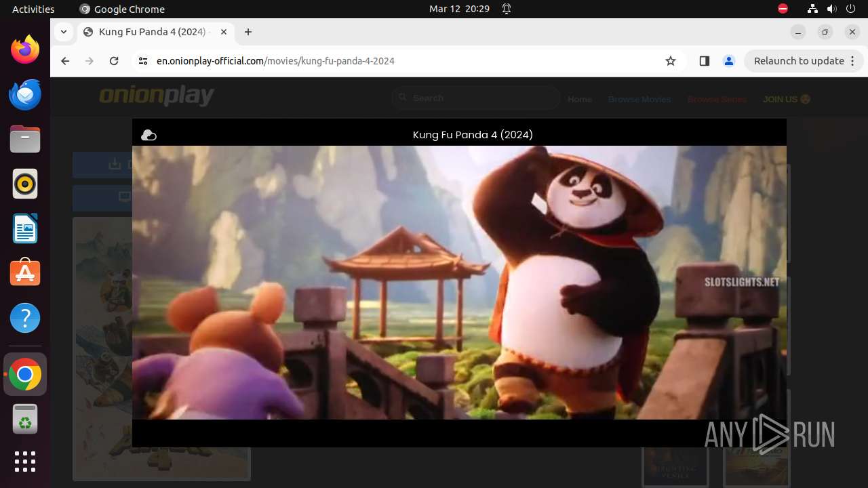
Task: Go forward in browser history
Action: click(90, 61)
